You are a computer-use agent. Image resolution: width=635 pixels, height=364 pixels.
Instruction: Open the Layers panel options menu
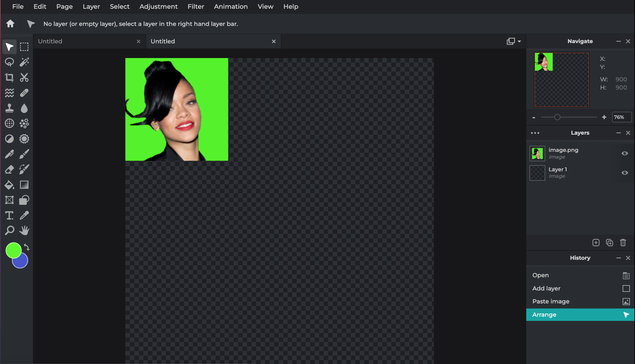pyautogui.click(x=535, y=133)
